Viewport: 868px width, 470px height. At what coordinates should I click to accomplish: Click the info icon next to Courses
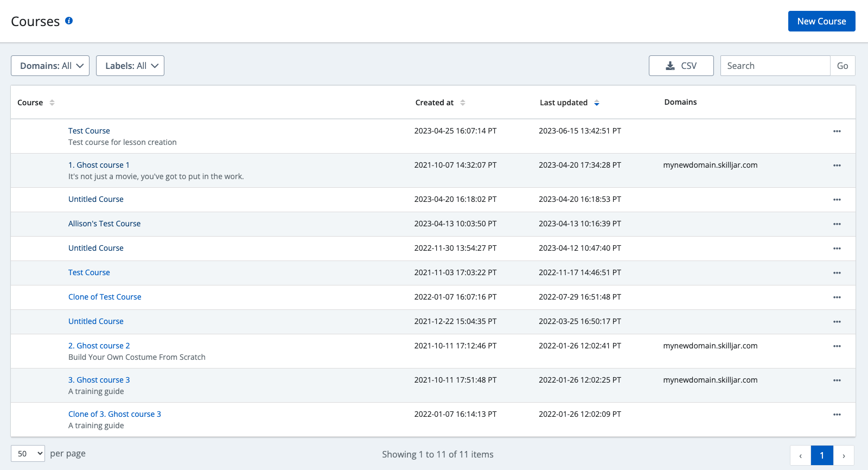[x=69, y=21]
